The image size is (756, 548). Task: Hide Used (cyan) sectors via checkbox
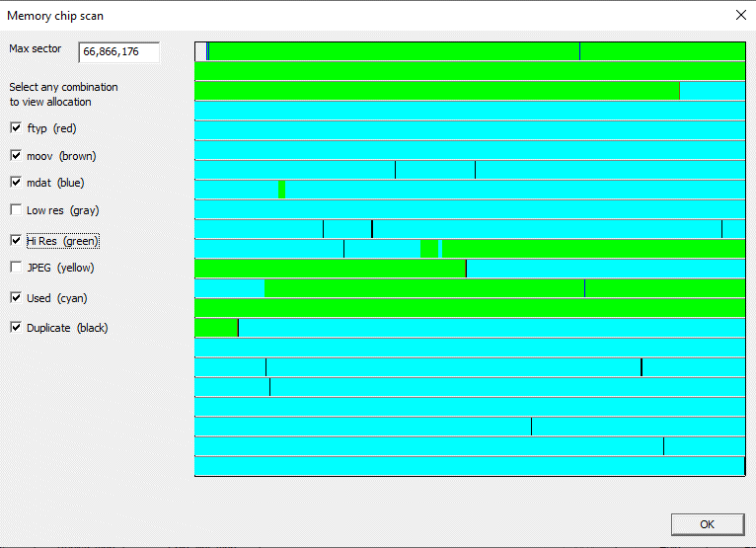[16, 298]
